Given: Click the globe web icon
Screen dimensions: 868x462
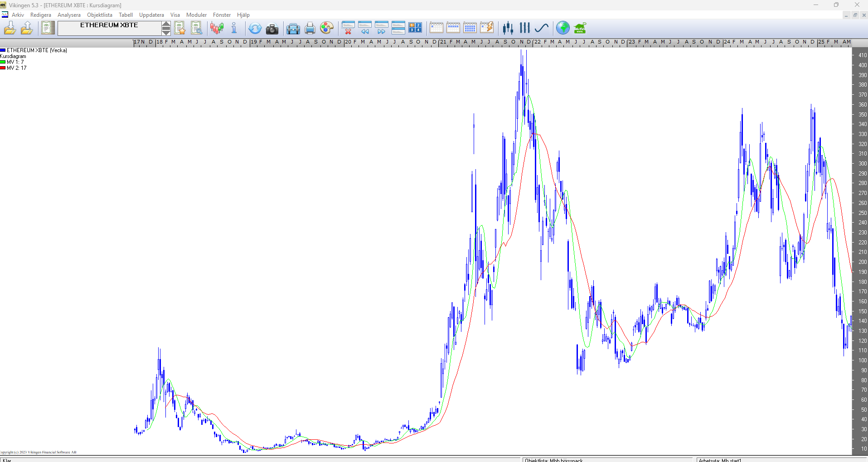Looking at the screenshot, I should 563,28.
